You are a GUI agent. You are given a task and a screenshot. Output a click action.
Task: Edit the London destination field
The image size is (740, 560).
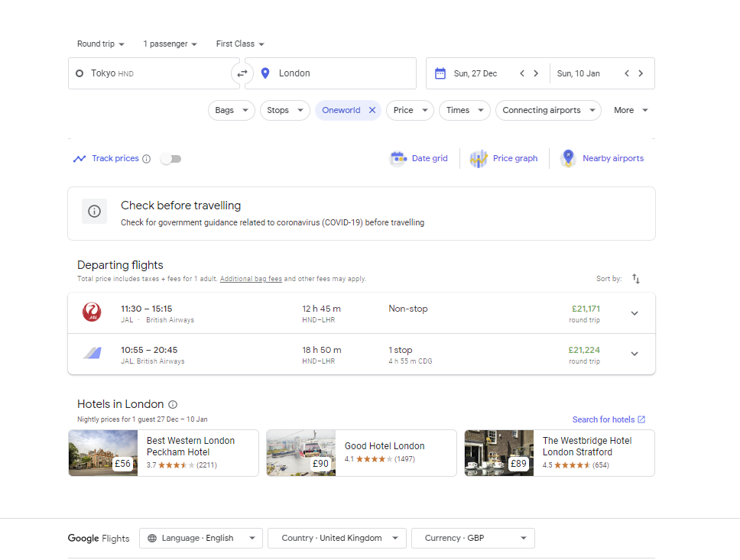tap(331, 73)
